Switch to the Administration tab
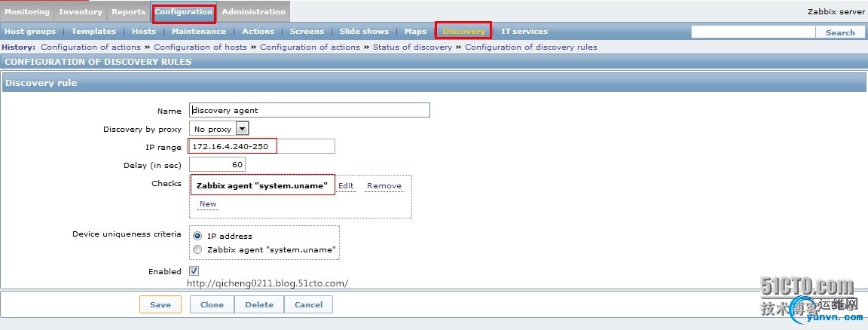868x330 pixels. click(x=253, y=11)
